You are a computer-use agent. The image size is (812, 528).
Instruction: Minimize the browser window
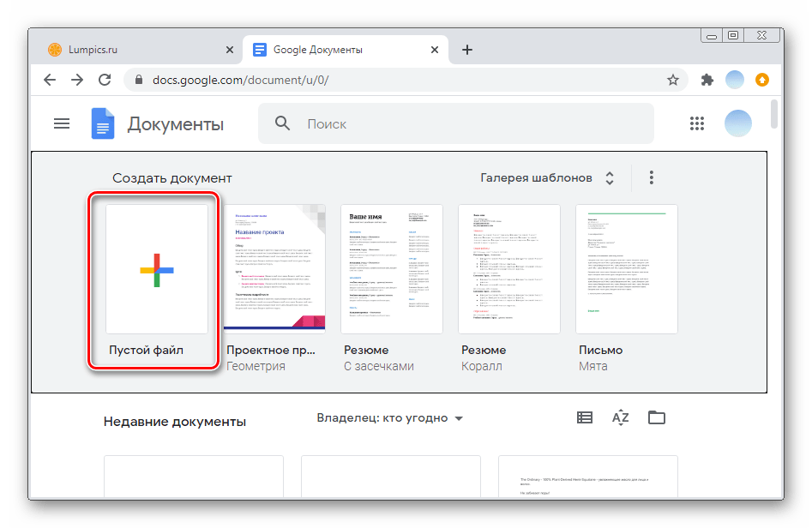pos(712,36)
